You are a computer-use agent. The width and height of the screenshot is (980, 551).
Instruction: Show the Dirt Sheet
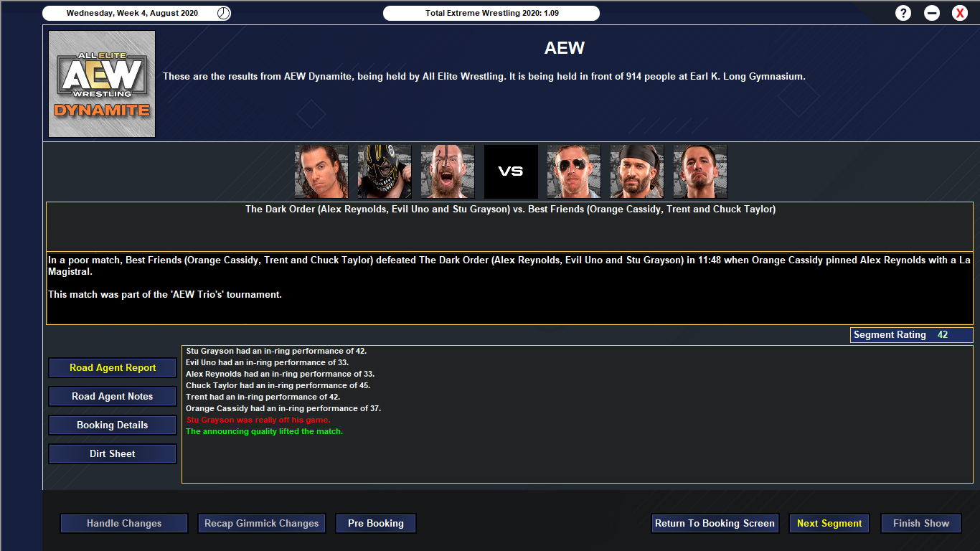pyautogui.click(x=113, y=453)
